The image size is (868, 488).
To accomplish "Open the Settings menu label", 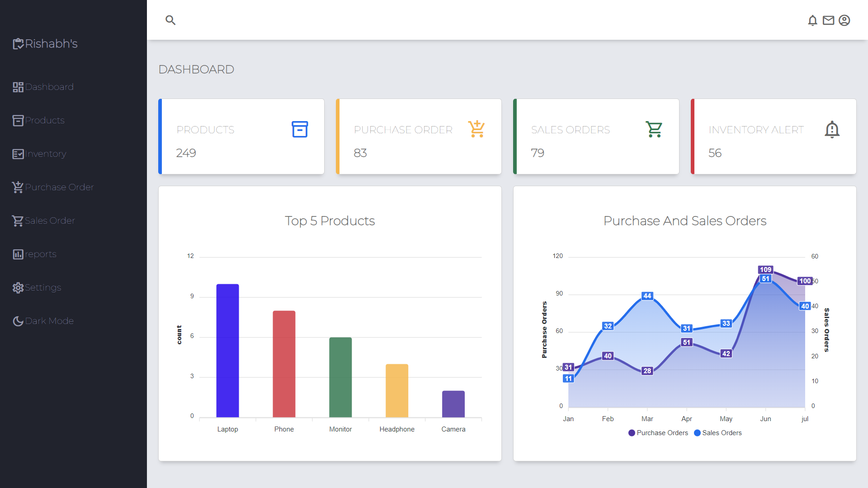I will click(x=43, y=287).
